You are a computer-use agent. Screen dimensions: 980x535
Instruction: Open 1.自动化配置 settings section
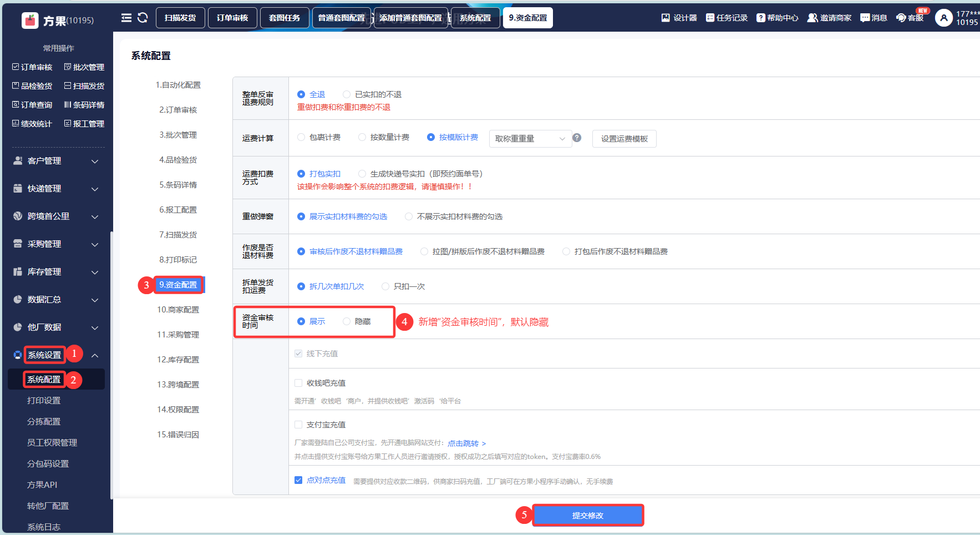pyautogui.click(x=178, y=85)
